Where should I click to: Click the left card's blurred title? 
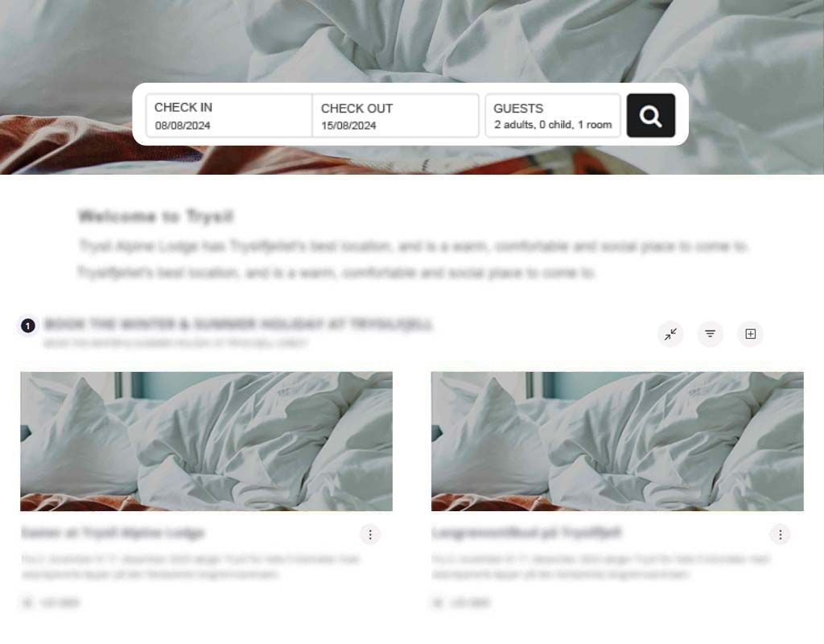pos(113,533)
